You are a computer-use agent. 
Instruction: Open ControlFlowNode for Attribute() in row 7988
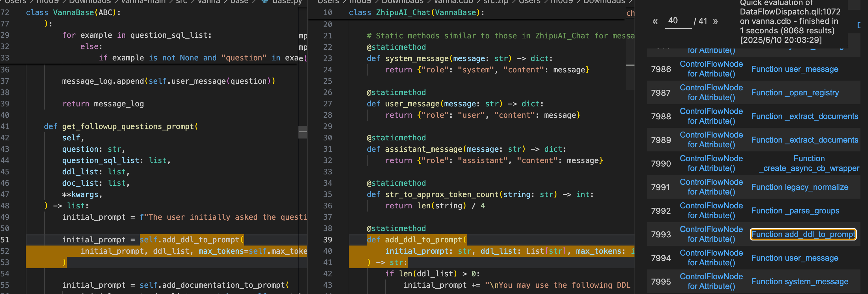711,116
